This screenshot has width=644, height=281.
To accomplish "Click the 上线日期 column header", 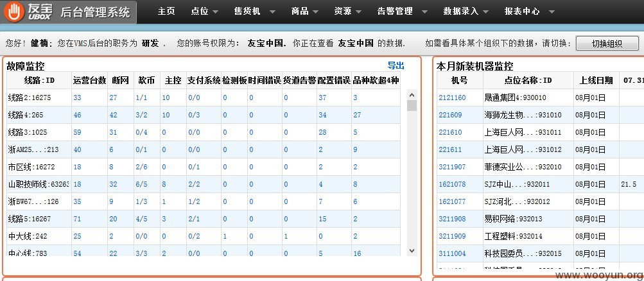I will click(x=596, y=80).
